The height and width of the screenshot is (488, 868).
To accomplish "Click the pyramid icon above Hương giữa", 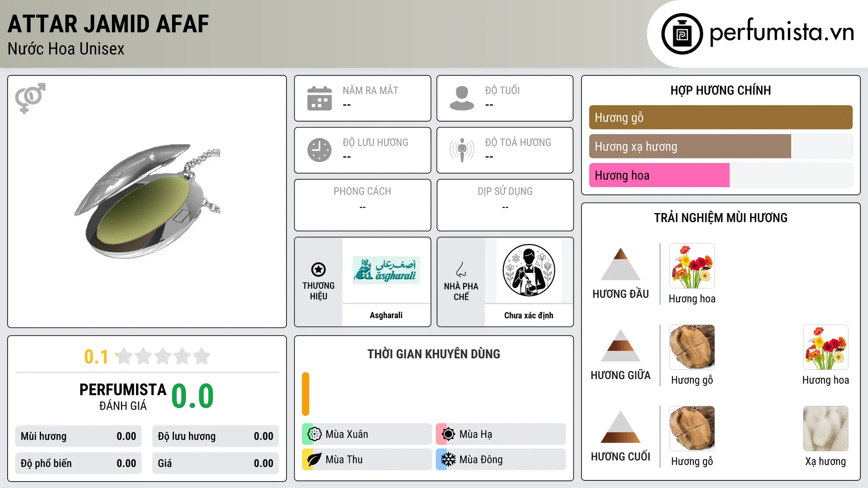I will [x=620, y=345].
